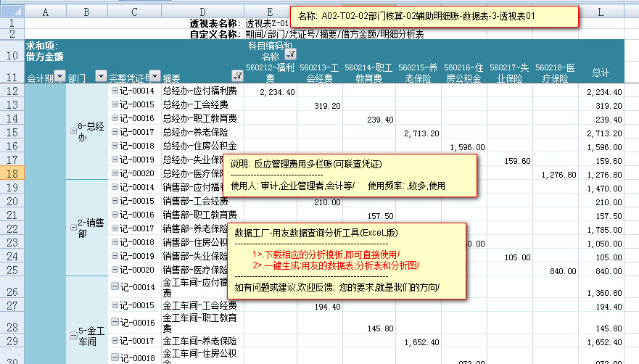Click the 科目编码和名称 filter icon
639x364 pixels.
291,54
